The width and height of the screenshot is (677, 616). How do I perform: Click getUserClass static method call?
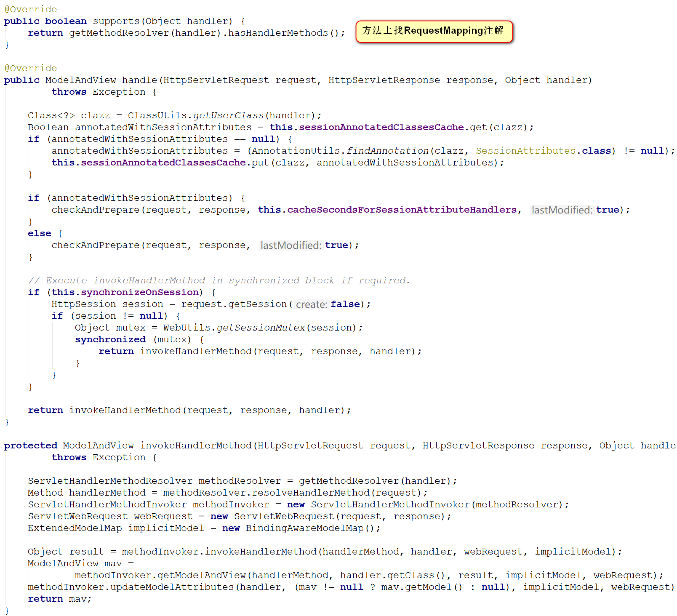coord(229,115)
